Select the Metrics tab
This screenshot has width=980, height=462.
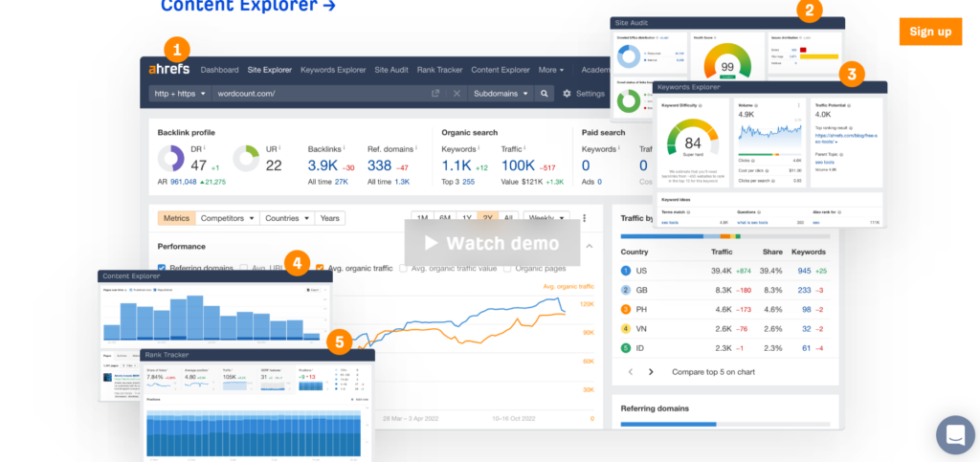176,218
